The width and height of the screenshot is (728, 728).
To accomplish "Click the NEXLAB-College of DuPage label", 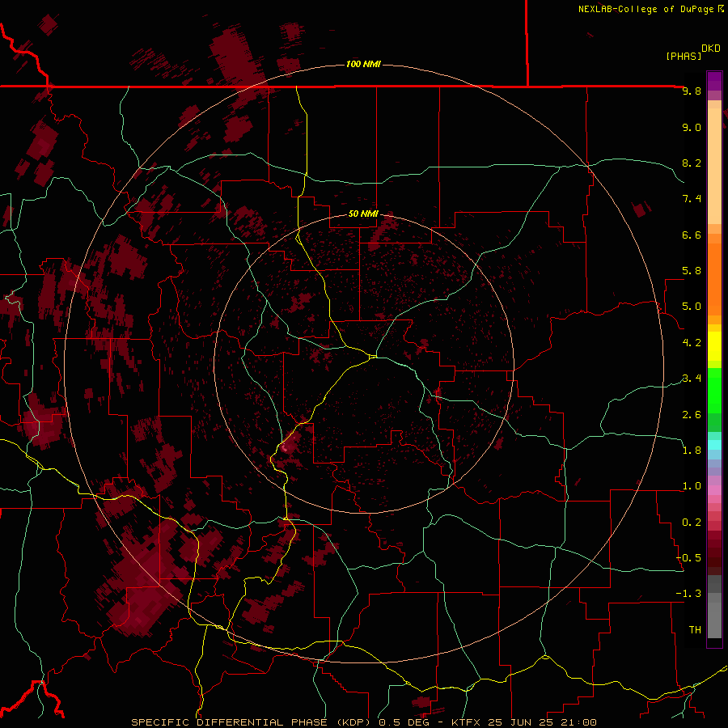I will coord(645,9).
